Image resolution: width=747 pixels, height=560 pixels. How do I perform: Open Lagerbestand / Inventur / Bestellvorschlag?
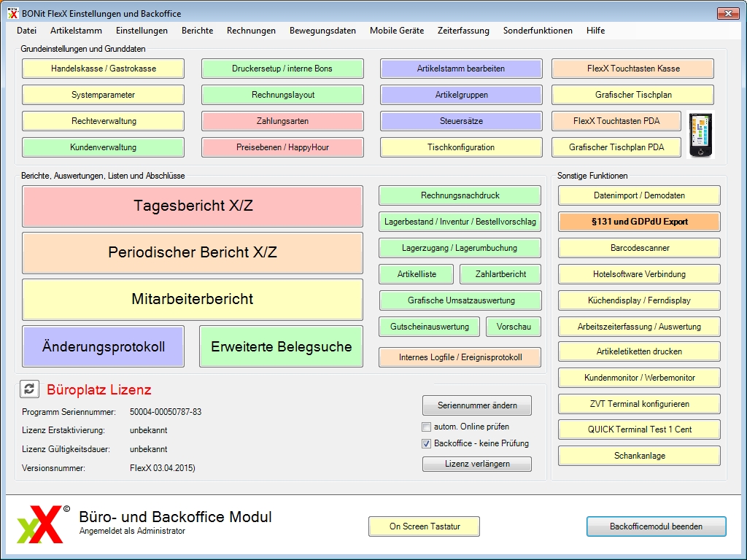tap(460, 222)
